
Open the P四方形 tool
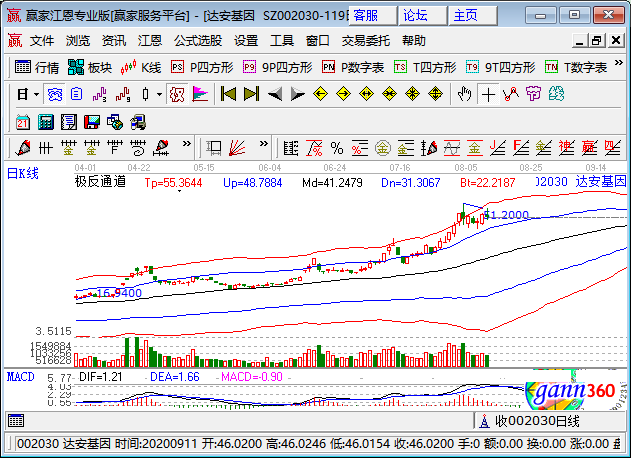coord(202,67)
